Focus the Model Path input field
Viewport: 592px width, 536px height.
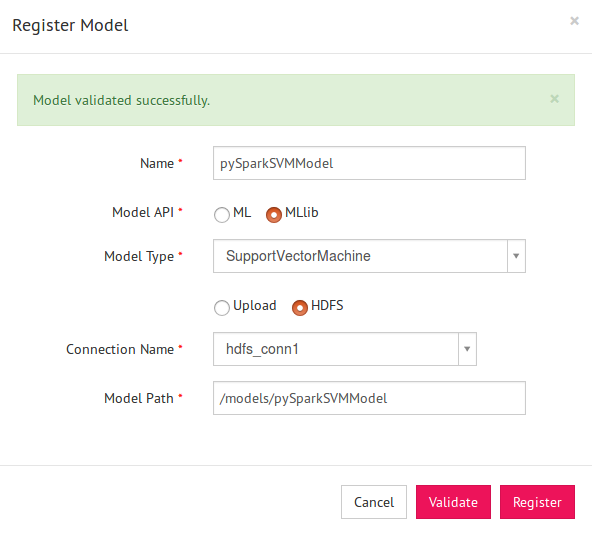[x=369, y=398]
